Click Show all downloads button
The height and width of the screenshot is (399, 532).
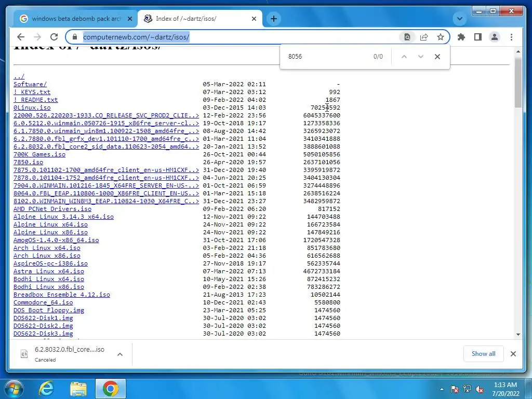(484, 354)
